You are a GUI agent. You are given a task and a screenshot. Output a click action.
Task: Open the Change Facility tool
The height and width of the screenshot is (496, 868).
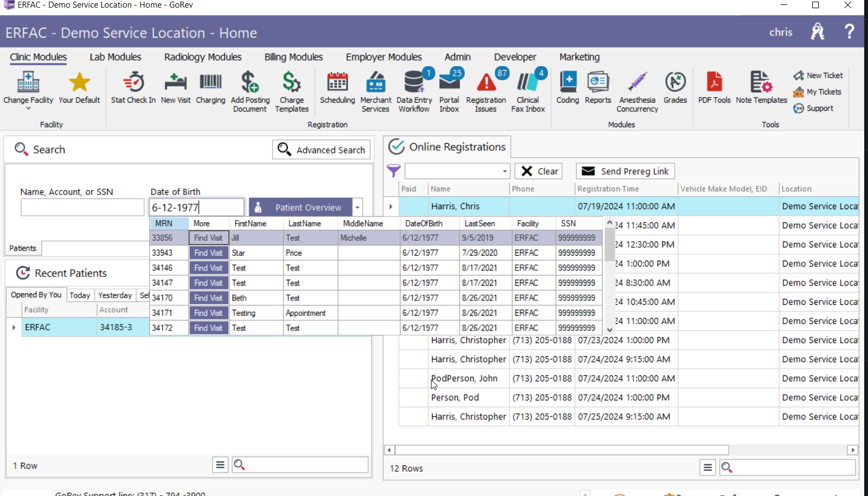tap(28, 87)
